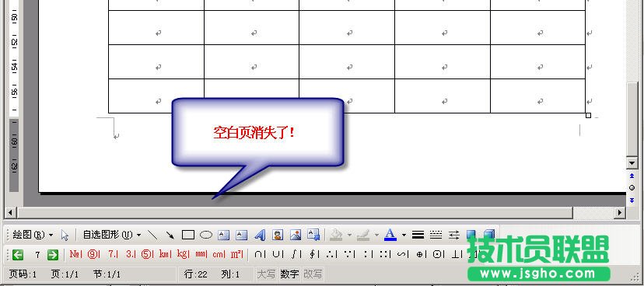Apply shadow style
This screenshot has width=644, height=286.
[471, 235]
